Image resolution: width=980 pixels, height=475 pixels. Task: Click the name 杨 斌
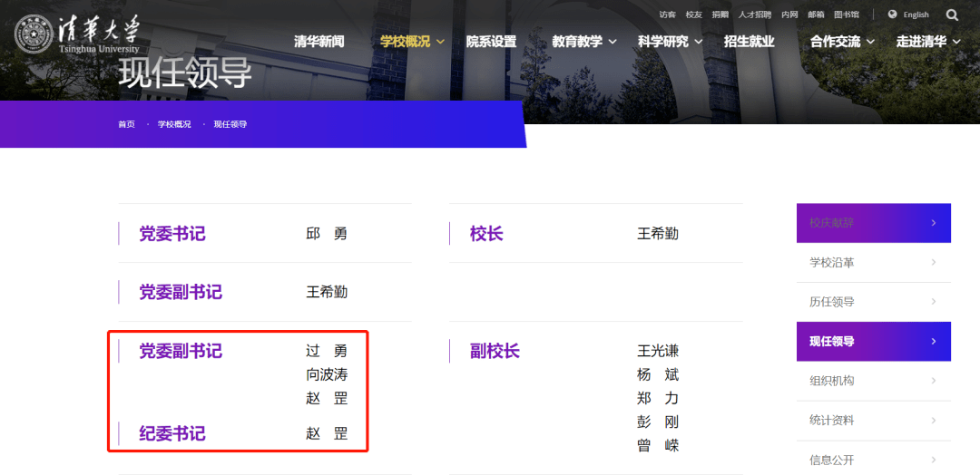click(658, 374)
